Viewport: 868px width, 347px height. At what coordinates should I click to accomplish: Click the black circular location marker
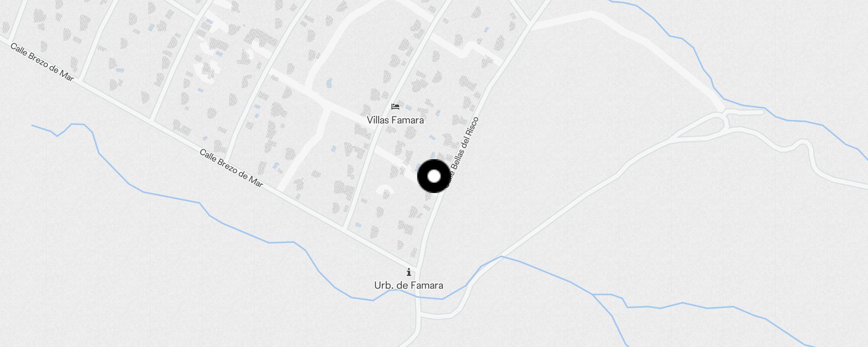(434, 176)
